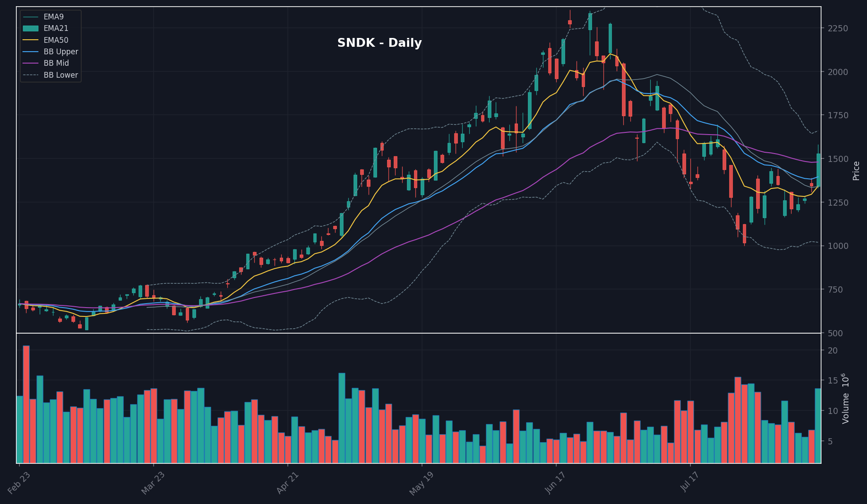Click the EMA50 legend entry

tap(45, 40)
